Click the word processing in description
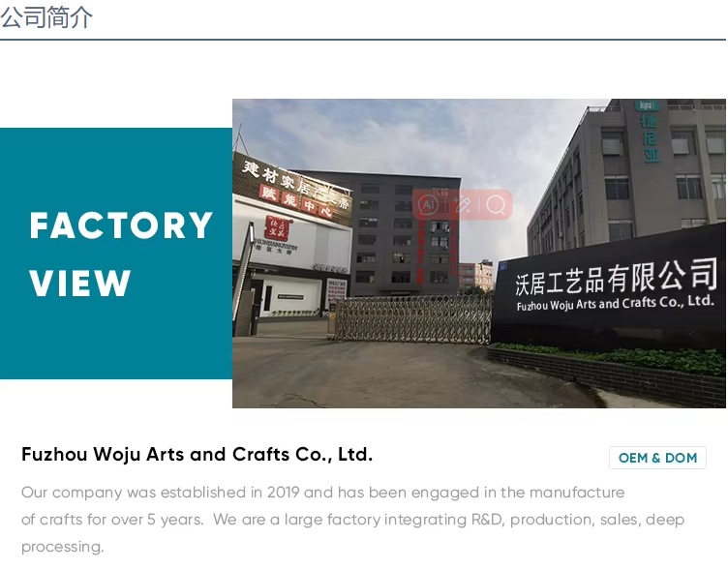The width and height of the screenshot is (728, 569). coord(62,547)
